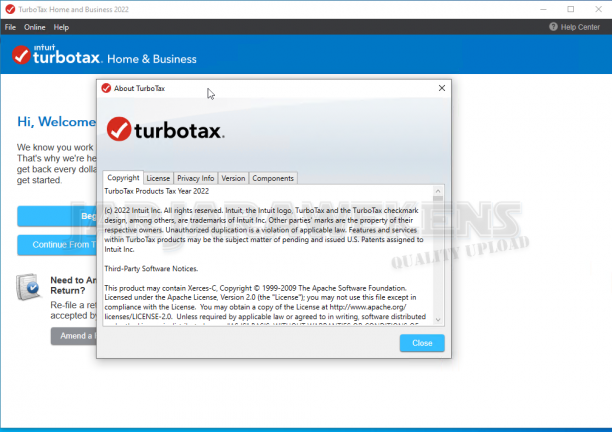Click the amend return document icon

pyautogui.click(x=28, y=287)
